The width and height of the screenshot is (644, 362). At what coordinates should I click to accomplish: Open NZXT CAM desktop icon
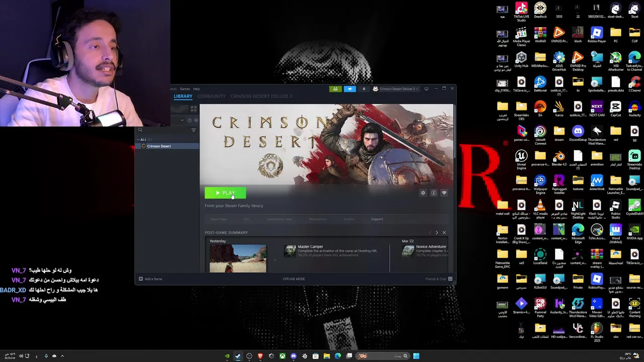coord(597,109)
